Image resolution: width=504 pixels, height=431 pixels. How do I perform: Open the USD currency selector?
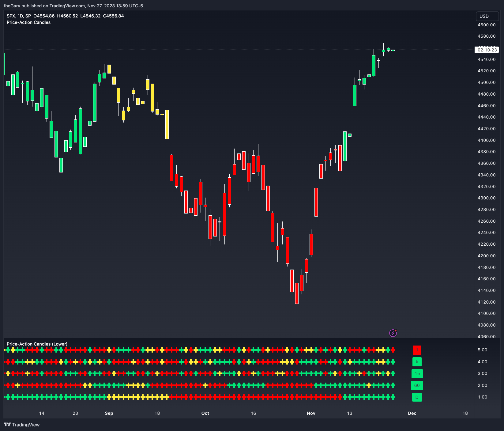tap(487, 16)
